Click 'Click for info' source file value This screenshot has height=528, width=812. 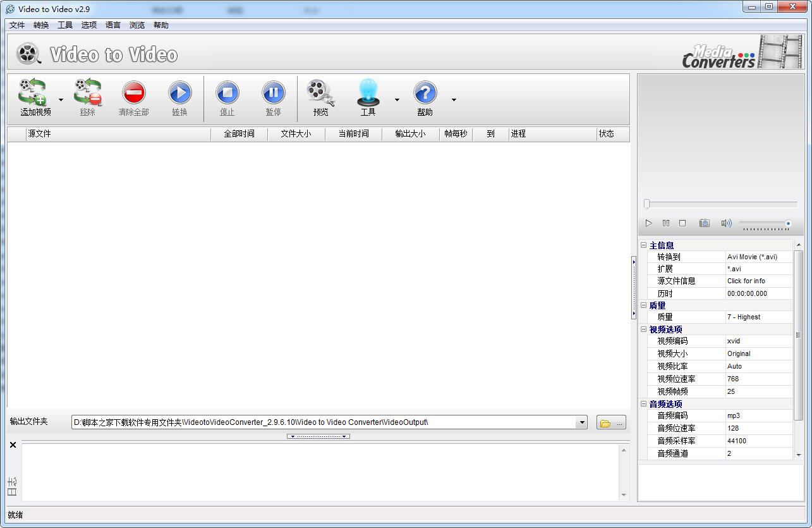pyautogui.click(x=759, y=281)
